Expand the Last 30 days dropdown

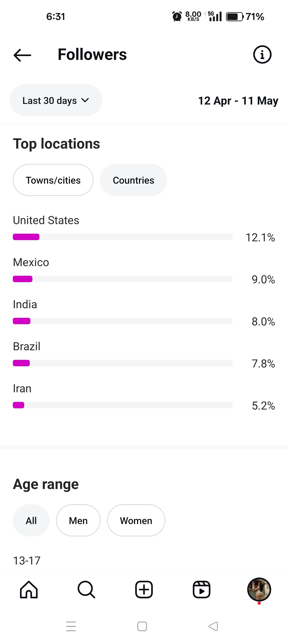(56, 100)
